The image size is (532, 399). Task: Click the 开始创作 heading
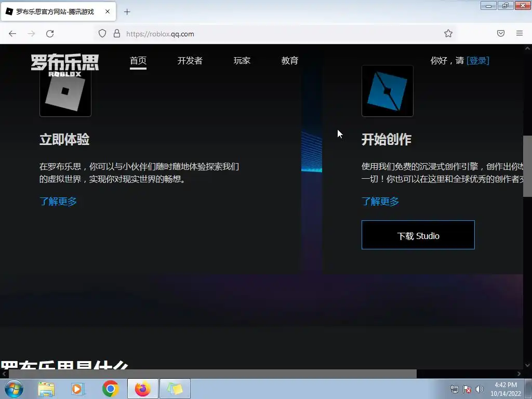coord(387,139)
